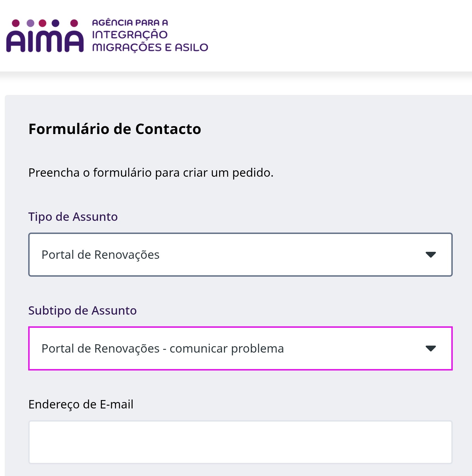The image size is (472, 476).
Task: Click the Tipo de Assunto label
Action: 73,217
